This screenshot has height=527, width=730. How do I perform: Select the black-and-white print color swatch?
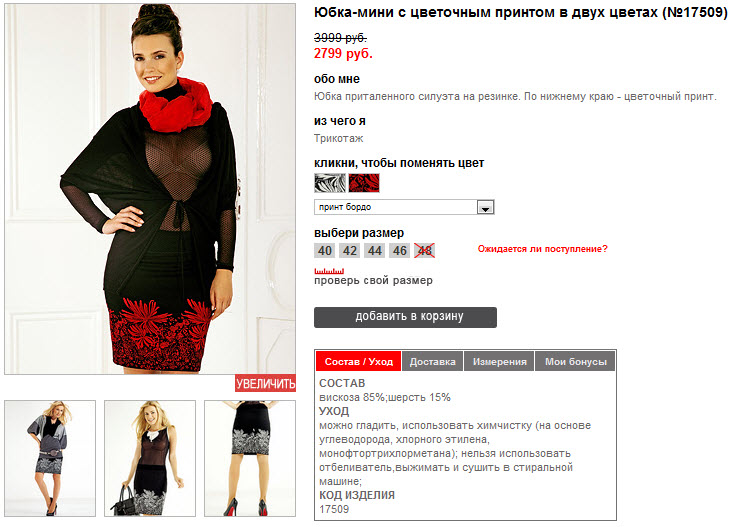tap(330, 183)
